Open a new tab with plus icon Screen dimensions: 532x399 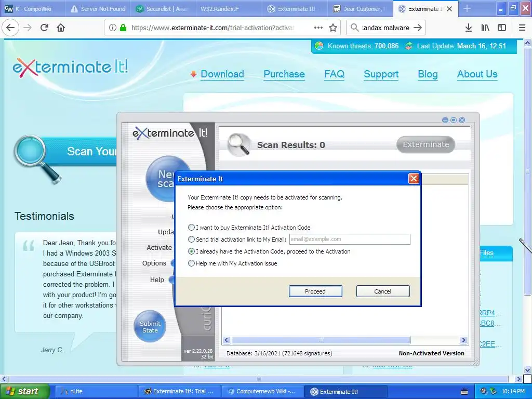tap(467, 9)
